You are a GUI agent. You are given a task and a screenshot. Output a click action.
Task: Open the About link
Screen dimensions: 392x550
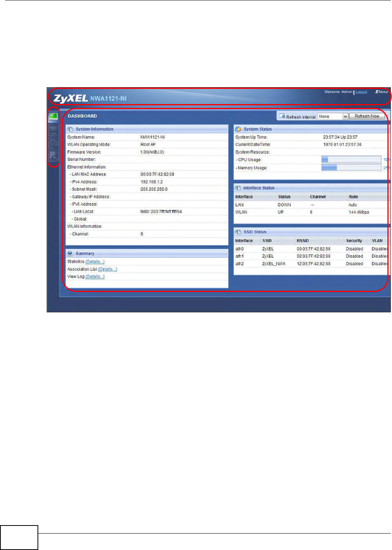pyautogui.click(x=382, y=92)
